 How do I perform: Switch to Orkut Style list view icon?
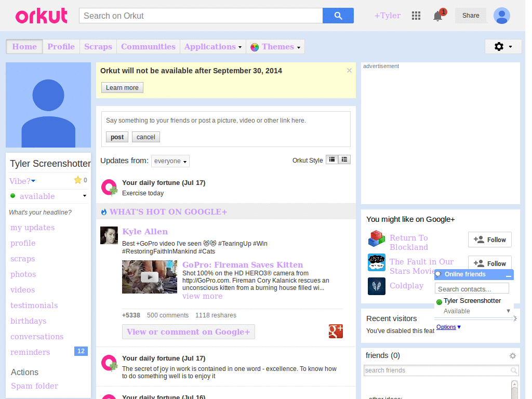coord(344,159)
